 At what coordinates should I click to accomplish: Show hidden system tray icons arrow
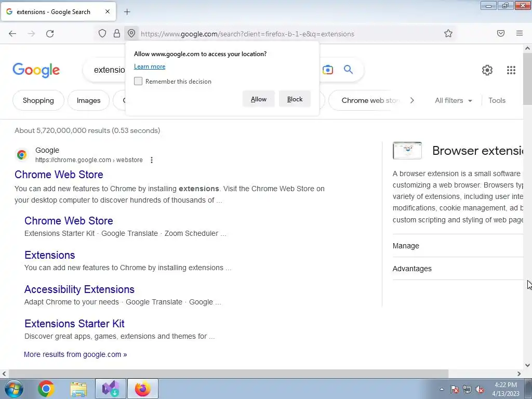(442, 389)
